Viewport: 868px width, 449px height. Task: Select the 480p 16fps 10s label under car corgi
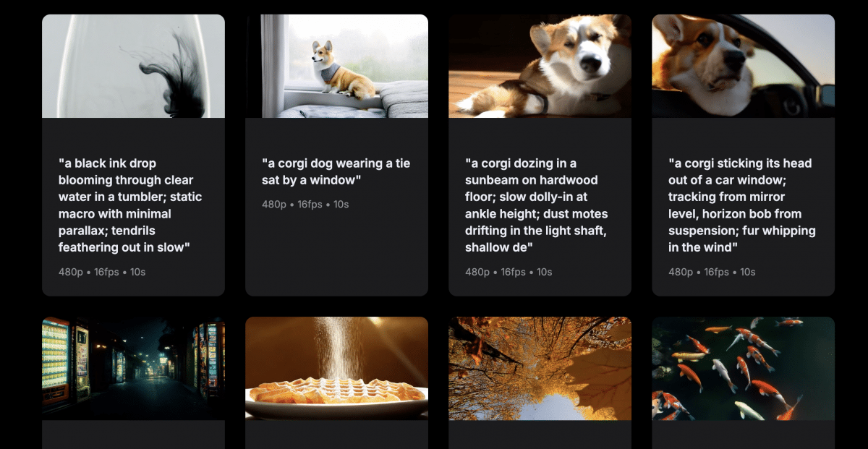coord(712,272)
